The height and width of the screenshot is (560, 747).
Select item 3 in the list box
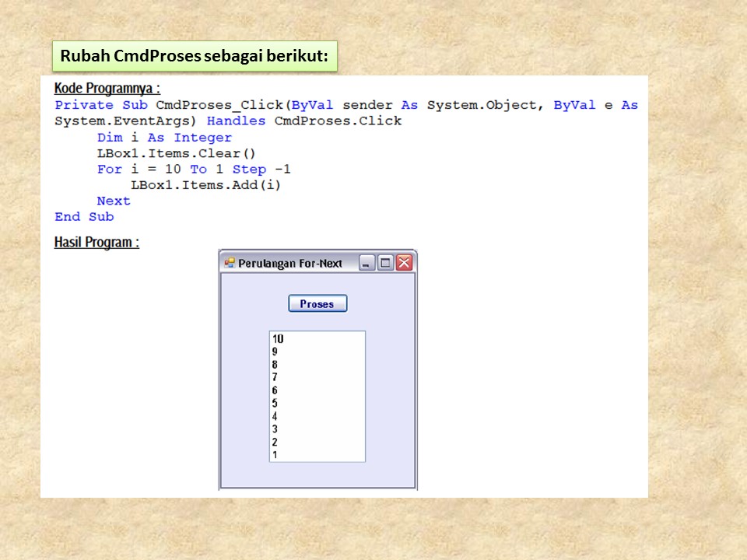(x=317, y=429)
